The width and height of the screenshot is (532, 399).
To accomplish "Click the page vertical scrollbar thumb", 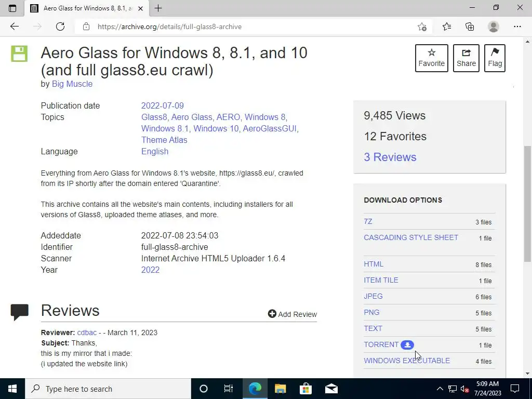I will tap(527, 204).
